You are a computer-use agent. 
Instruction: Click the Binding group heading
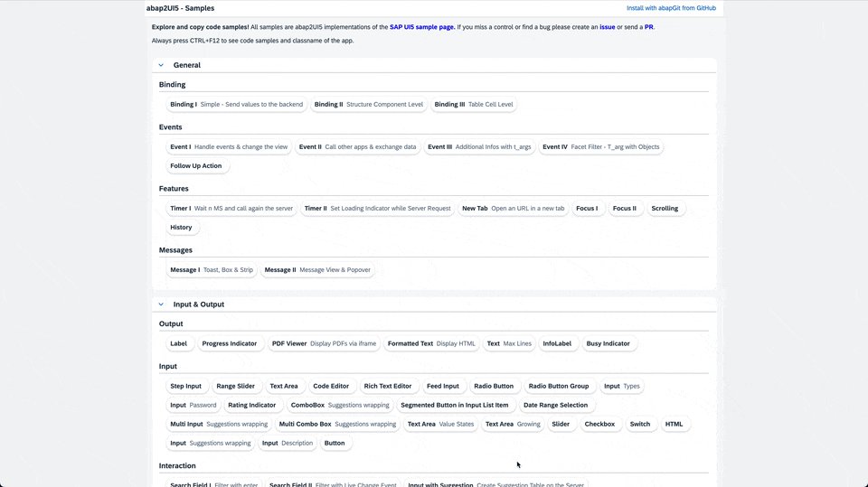click(172, 85)
